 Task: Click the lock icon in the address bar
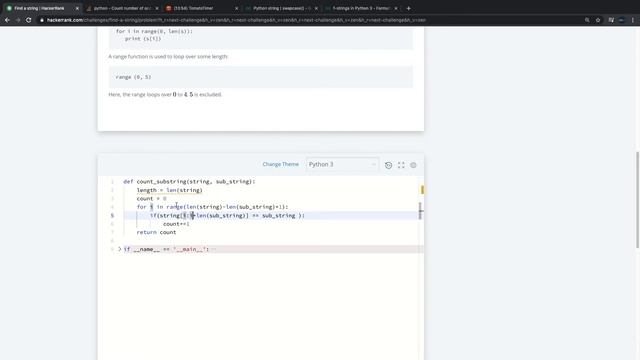[42, 20]
